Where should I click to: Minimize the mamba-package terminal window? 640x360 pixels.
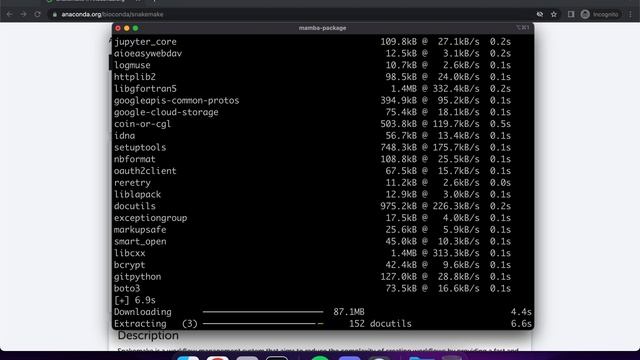click(127, 28)
